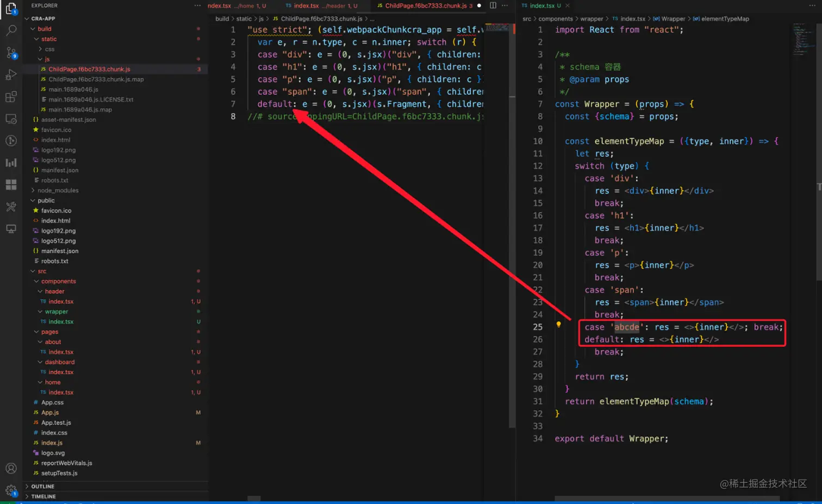Click the lightbulb code action on line 25
The height and width of the screenshot is (504, 822).
coord(558,325)
